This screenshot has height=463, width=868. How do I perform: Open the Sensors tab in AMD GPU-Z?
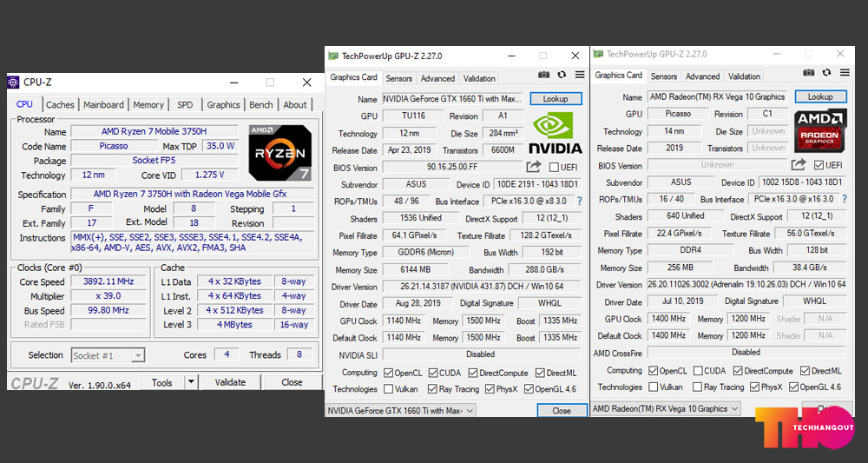pyautogui.click(x=664, y=76)
